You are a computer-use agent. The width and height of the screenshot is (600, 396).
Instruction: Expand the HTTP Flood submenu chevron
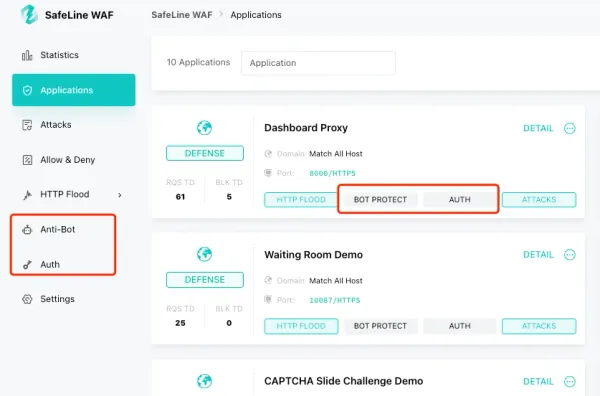tap(120, 195)
